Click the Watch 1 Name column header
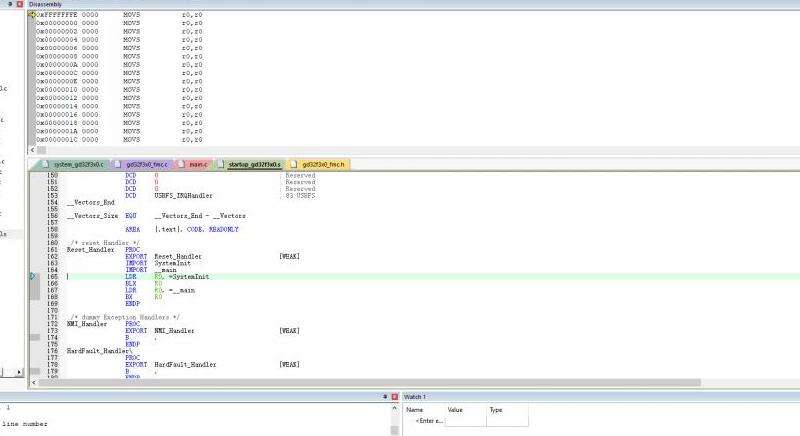 [415, 410]
